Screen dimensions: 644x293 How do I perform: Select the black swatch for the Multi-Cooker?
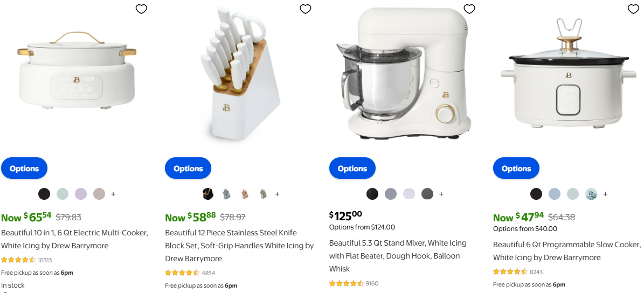44,194
